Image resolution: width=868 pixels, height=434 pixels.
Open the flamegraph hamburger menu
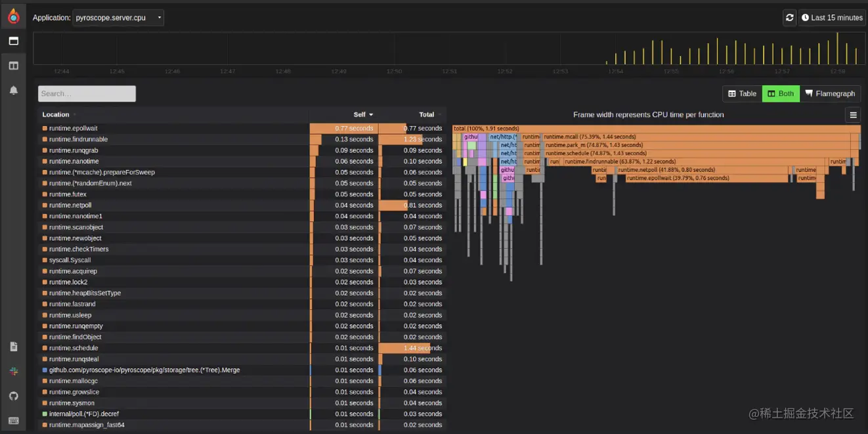click(853, 115)
